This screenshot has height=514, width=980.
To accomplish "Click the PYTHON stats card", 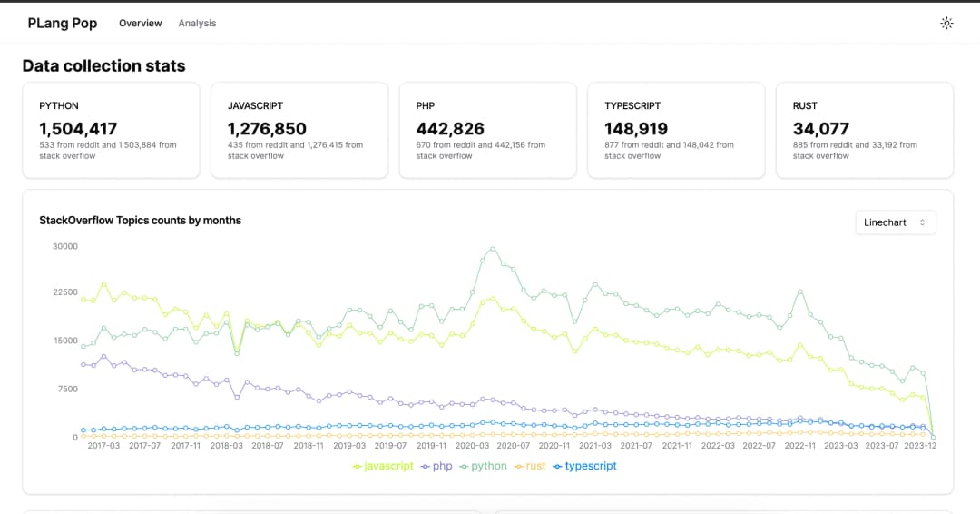I will [x=111, y=130].
